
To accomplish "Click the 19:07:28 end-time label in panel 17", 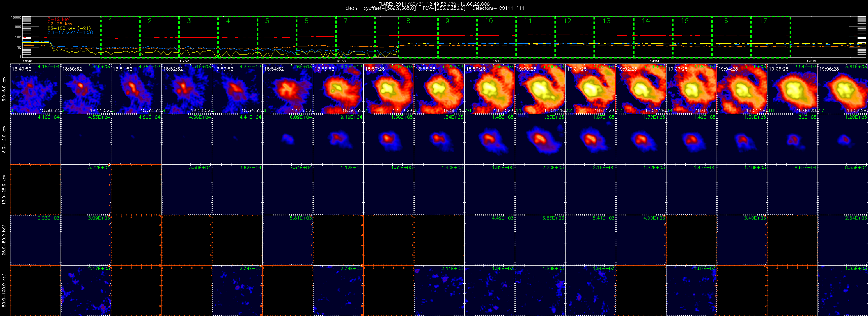I will pos(857,110).
